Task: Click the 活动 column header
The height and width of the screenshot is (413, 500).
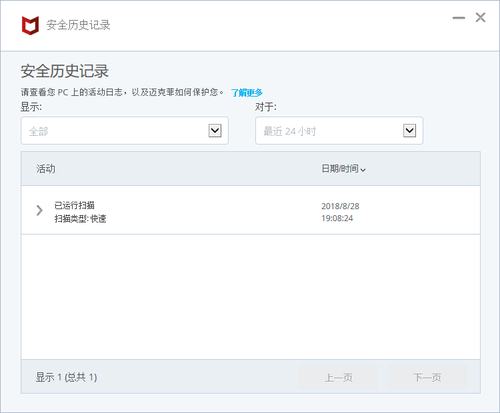Action: click(46, 169)
